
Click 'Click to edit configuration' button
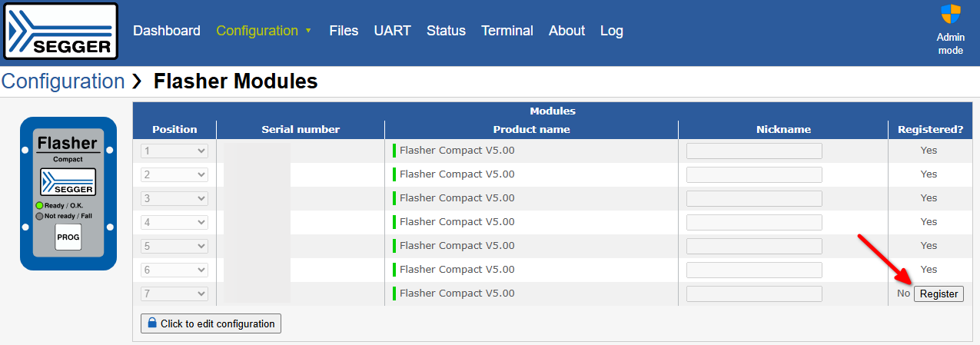(211, 323)
